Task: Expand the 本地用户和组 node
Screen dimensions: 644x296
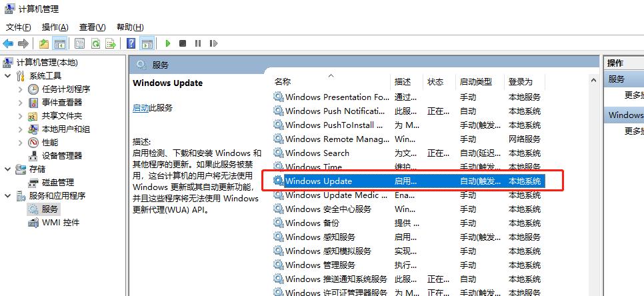Action: pos(20,129)
